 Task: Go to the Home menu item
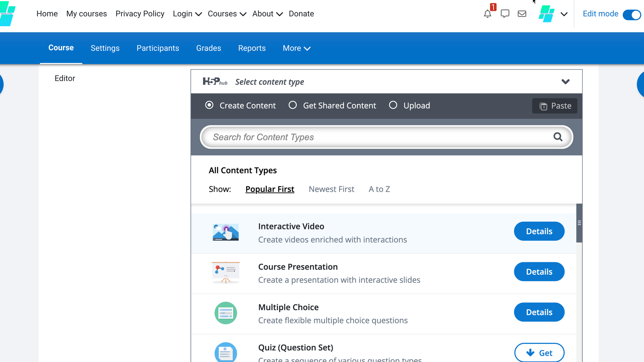coord(47,14)
